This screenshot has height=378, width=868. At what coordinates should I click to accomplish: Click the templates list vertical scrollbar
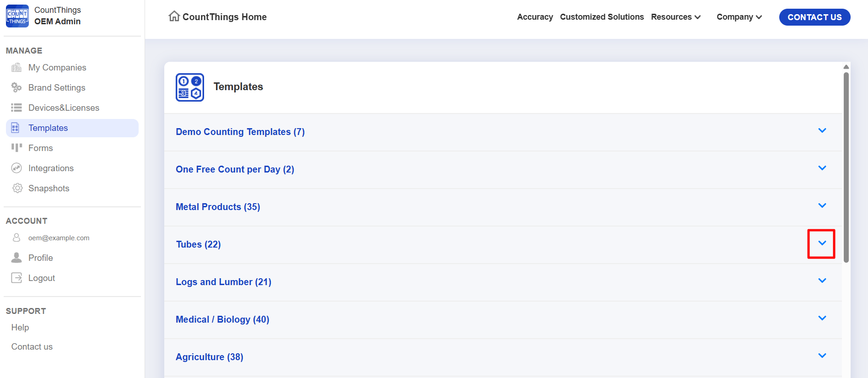[846, 167]
